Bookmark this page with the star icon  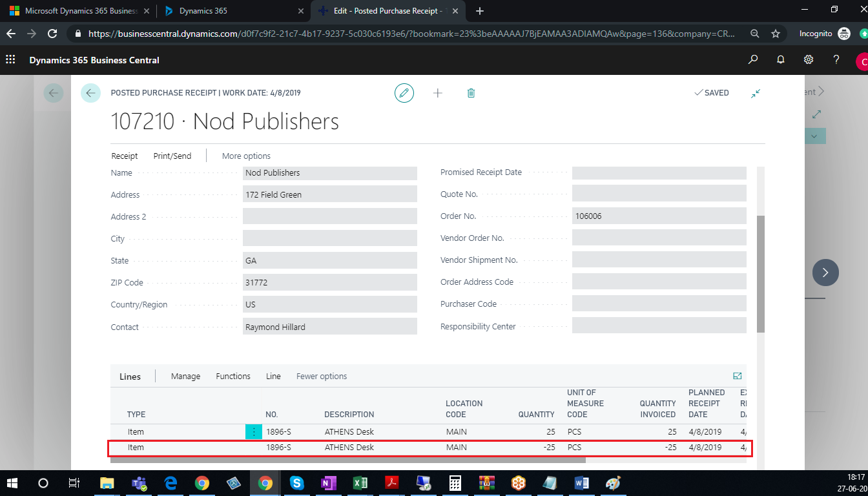(x=776, y=34)
